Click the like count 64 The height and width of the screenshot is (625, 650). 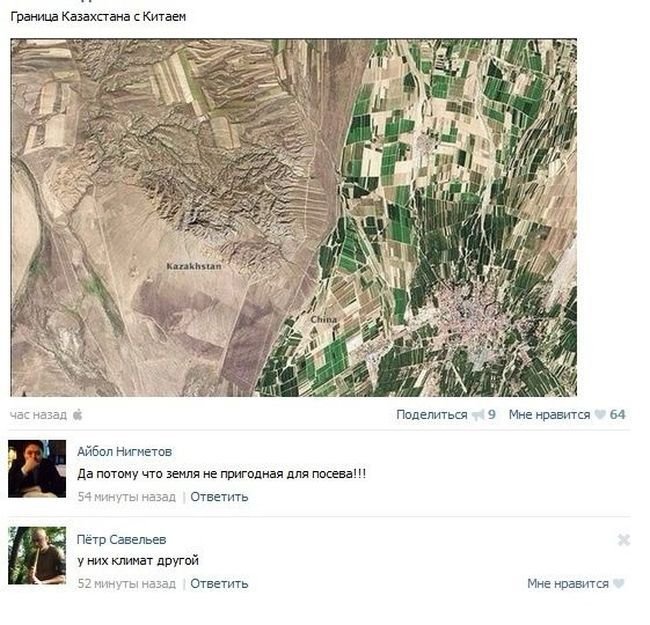[x=617, y=415]
